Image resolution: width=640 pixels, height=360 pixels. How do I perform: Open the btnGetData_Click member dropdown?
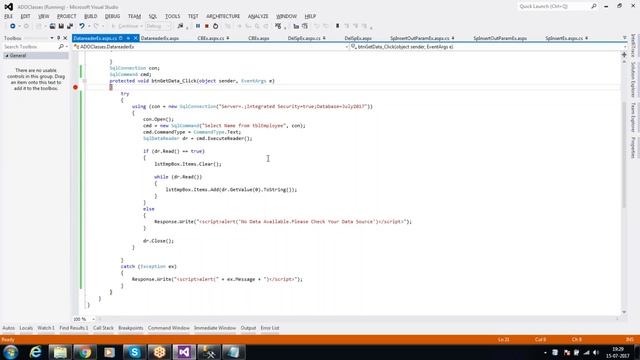click(x=488, y=47)
